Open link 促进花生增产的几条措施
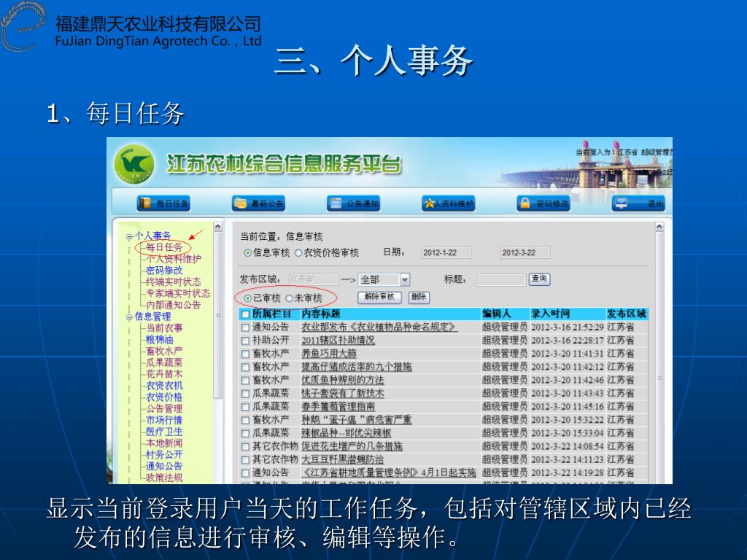The height and width of the screenshot is (560, 747). pyautogui.click(x=352, y=447)
